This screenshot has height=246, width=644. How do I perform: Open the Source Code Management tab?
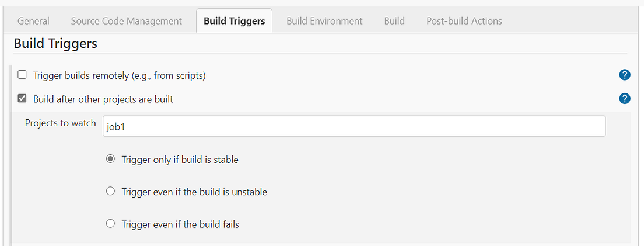(x=126, y=21)
